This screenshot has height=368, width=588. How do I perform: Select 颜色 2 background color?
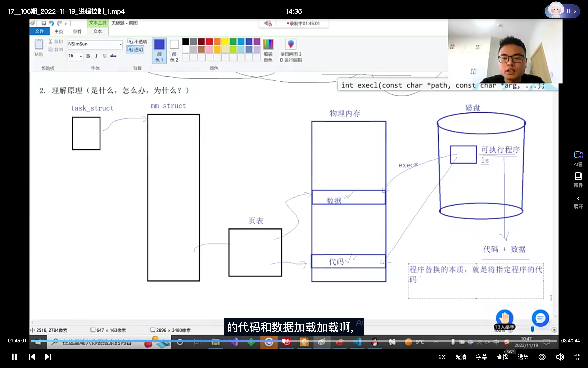[174, 50]
